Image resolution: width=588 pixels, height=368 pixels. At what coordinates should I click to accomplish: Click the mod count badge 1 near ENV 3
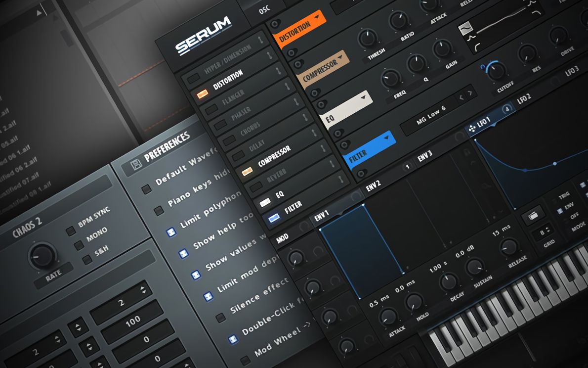click(x=408, y=167)
